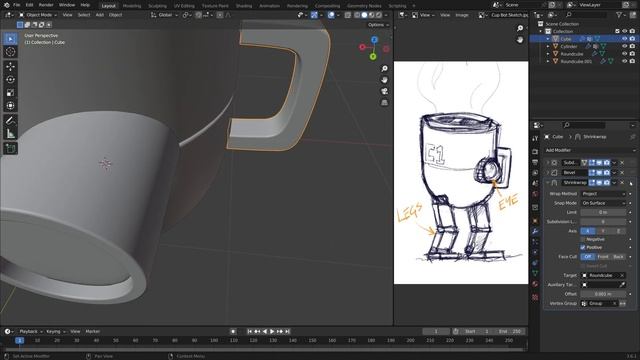Open the Playback dropdown in timeline
The height and width of the screenshot is (360, 640).
31,331
